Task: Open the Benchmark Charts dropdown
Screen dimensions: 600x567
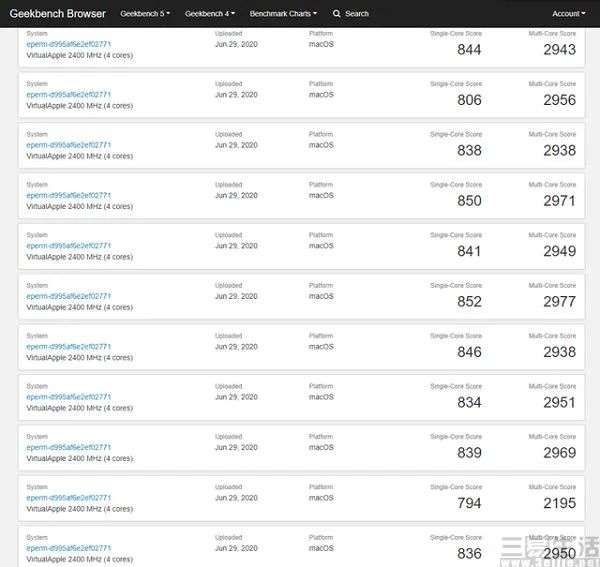Action: (x=283, y=14)
